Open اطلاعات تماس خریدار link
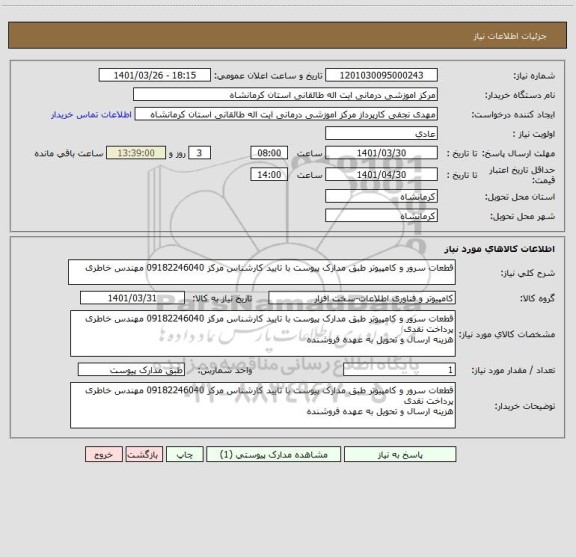The image size is (576, 557). point(91,115)
